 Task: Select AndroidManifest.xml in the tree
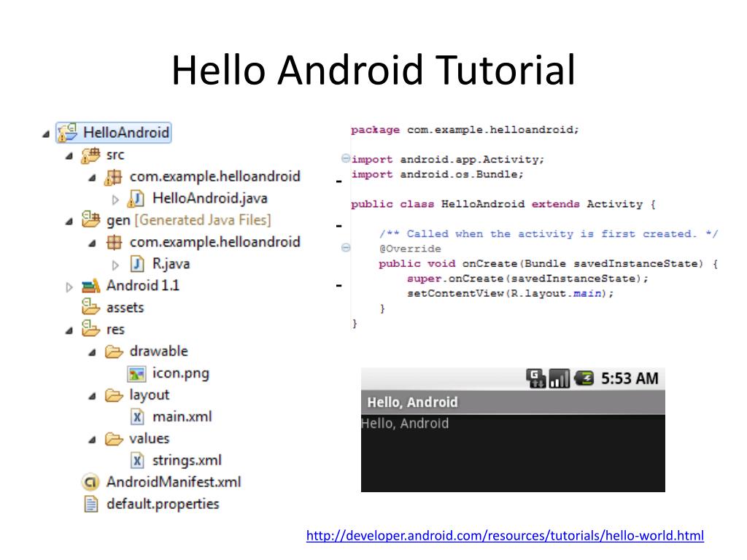(x=174, y=483)
